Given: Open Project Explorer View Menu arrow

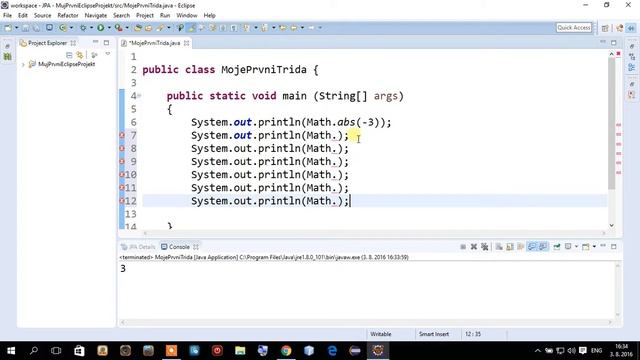Looking at the screenshot, I should point(108,54).
